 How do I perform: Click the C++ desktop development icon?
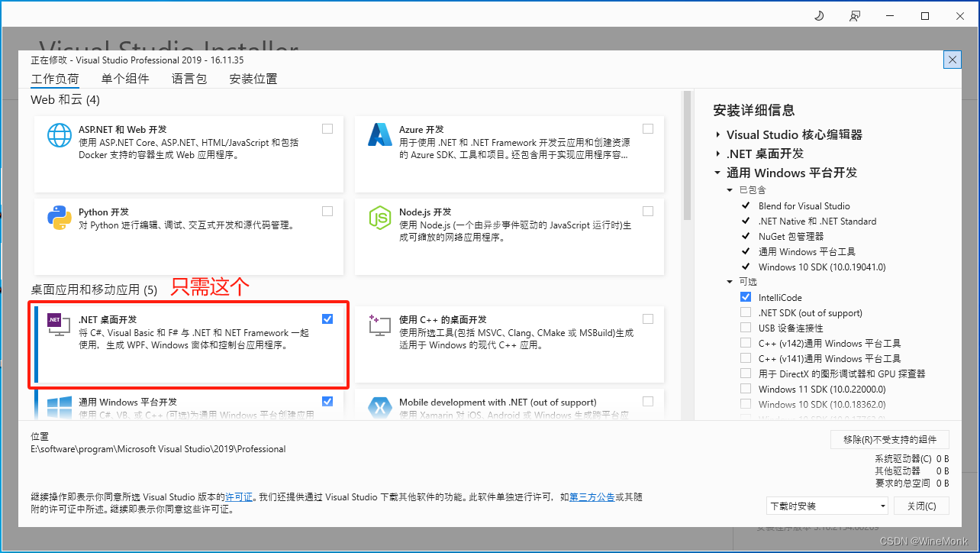[380, 326]
